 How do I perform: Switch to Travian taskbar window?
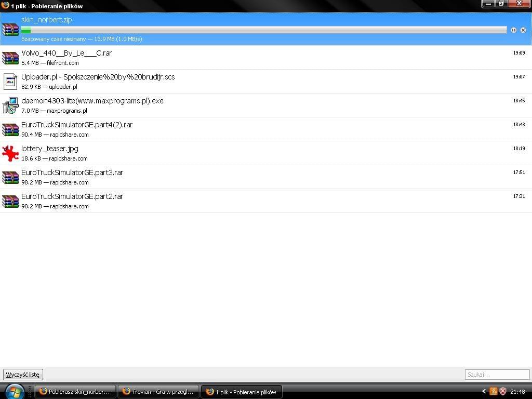pyautogui.click(x=158, y=392)
